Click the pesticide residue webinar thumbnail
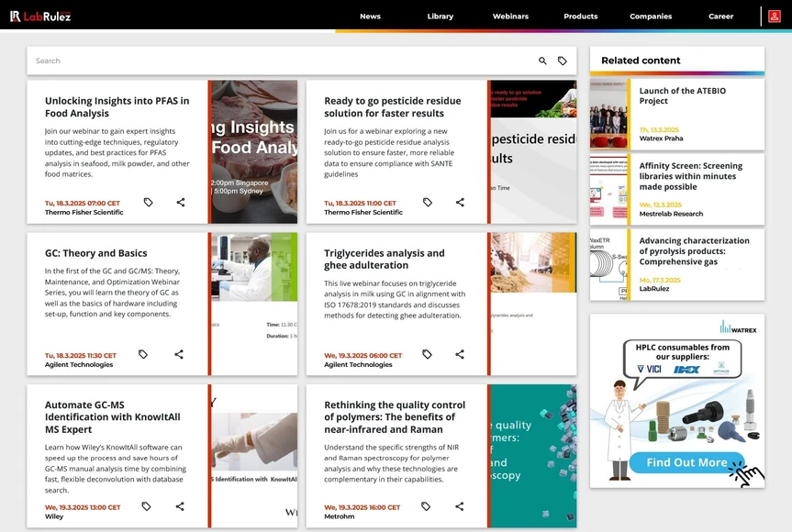792x532 pixels. (x=533, y=151)
